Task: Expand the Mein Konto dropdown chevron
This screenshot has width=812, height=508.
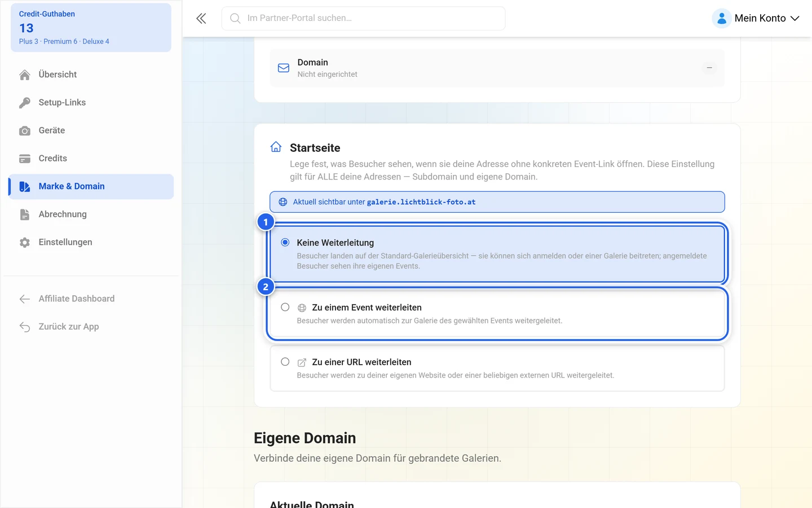Action: [x=795, y=19]
